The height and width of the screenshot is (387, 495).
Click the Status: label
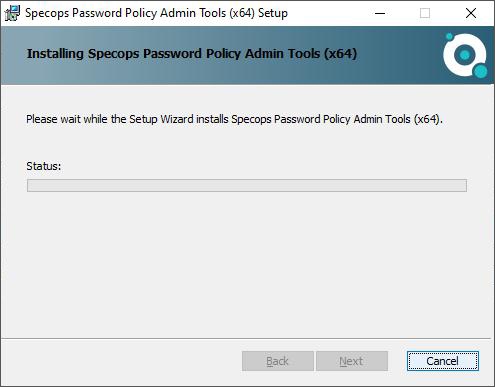click(x=44, y=166)
